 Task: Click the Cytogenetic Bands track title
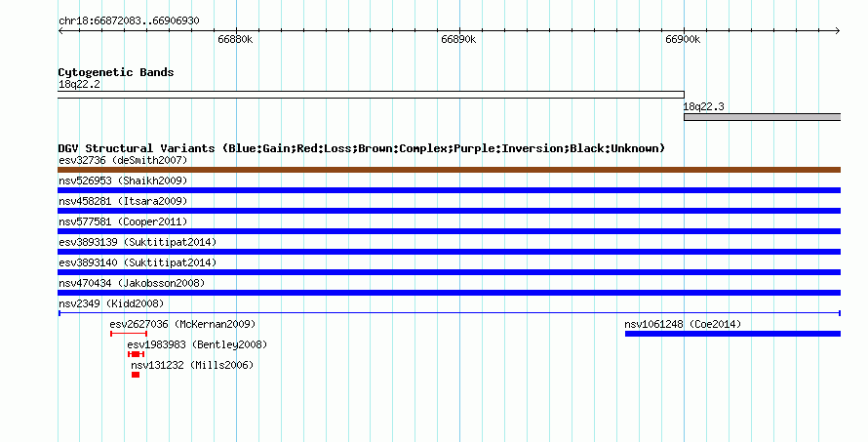pyautogui.click(x=116, y=72)
